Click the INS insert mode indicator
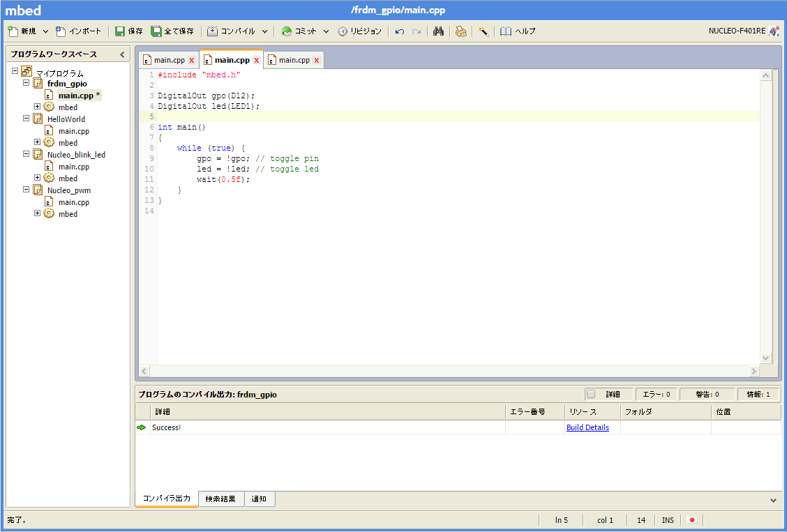 (668, 520)
